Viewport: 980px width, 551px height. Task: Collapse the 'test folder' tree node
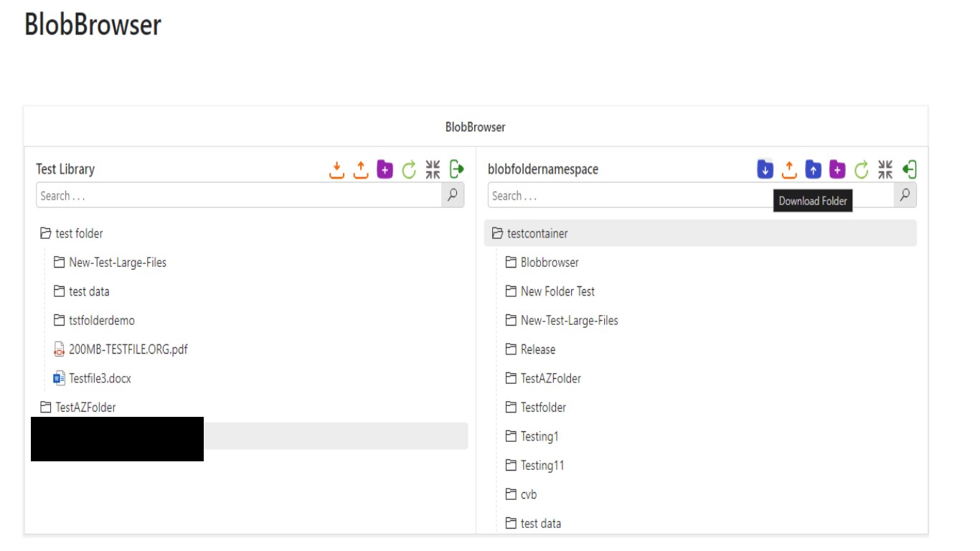(45, 234)
